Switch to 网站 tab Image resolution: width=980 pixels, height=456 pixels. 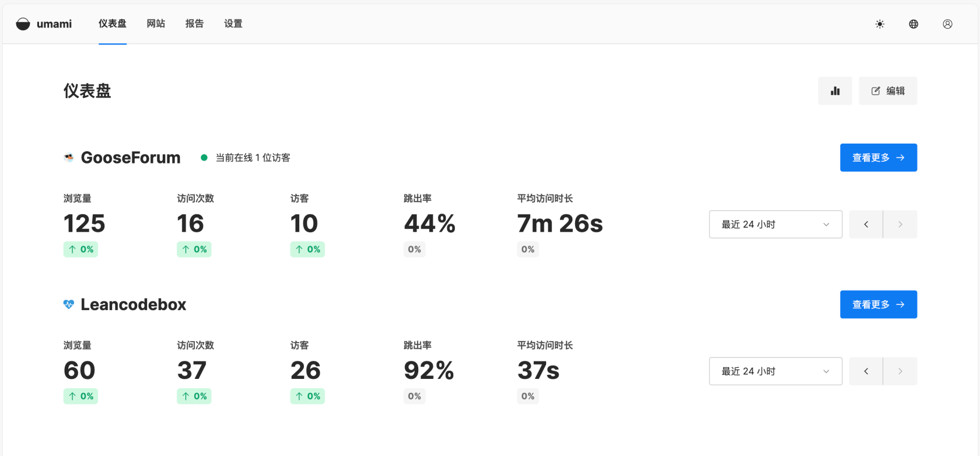click(x=156, y=24)
